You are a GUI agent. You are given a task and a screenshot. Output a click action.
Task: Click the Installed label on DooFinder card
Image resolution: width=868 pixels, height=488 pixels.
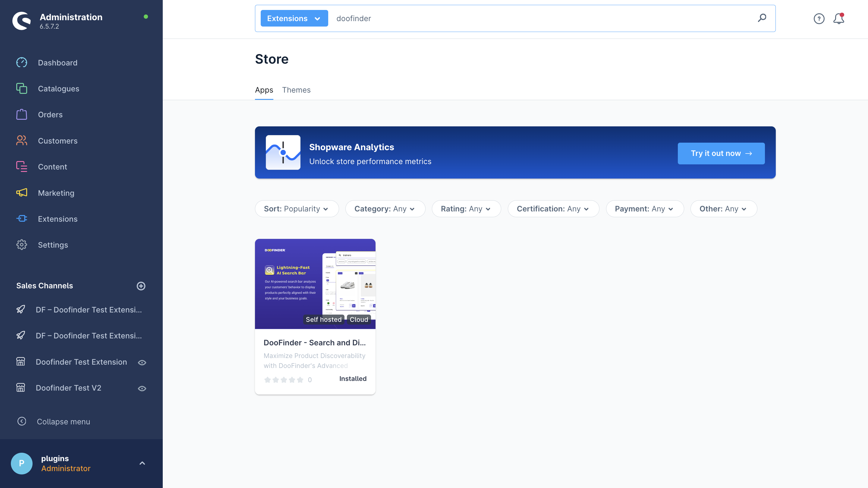click(x=353, y=379)
